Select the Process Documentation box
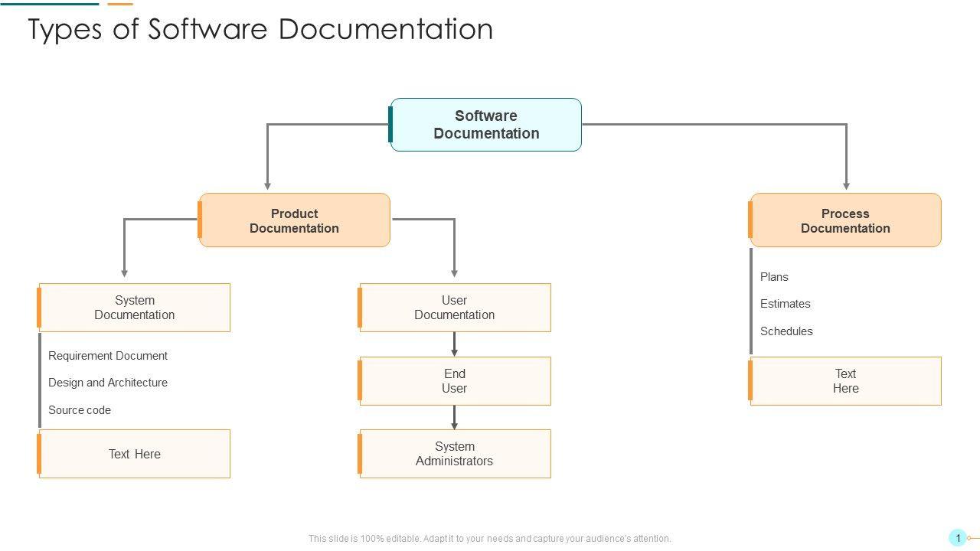Viewport: 980px width, 551px height. 845,220
